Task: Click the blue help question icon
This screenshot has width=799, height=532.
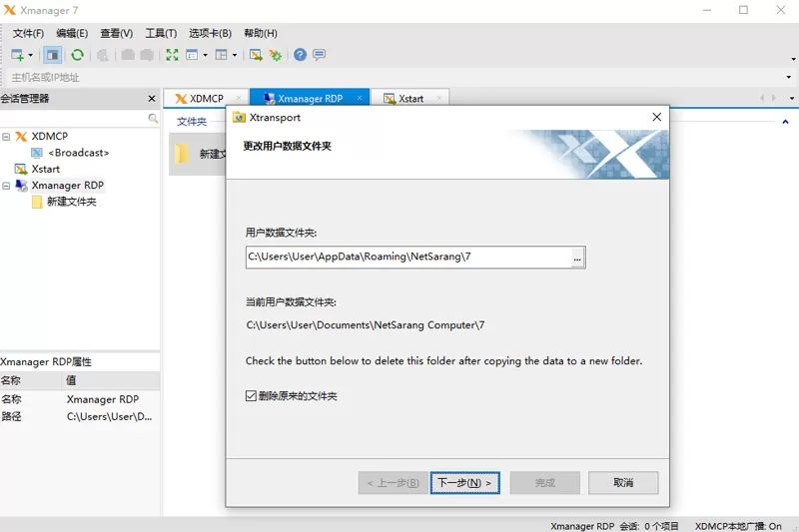Action: tap(301, 55)
